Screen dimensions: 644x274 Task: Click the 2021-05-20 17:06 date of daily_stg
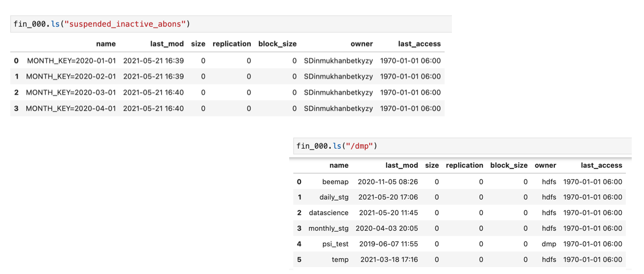388,197
